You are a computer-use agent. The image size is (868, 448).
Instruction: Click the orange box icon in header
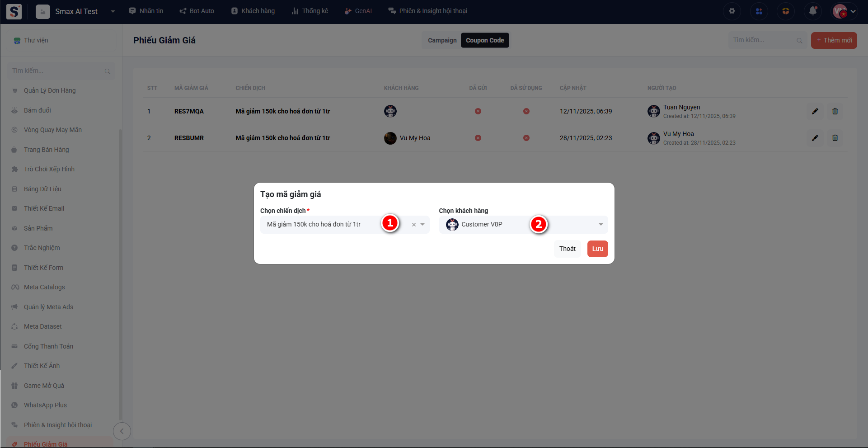coord(786,11)
